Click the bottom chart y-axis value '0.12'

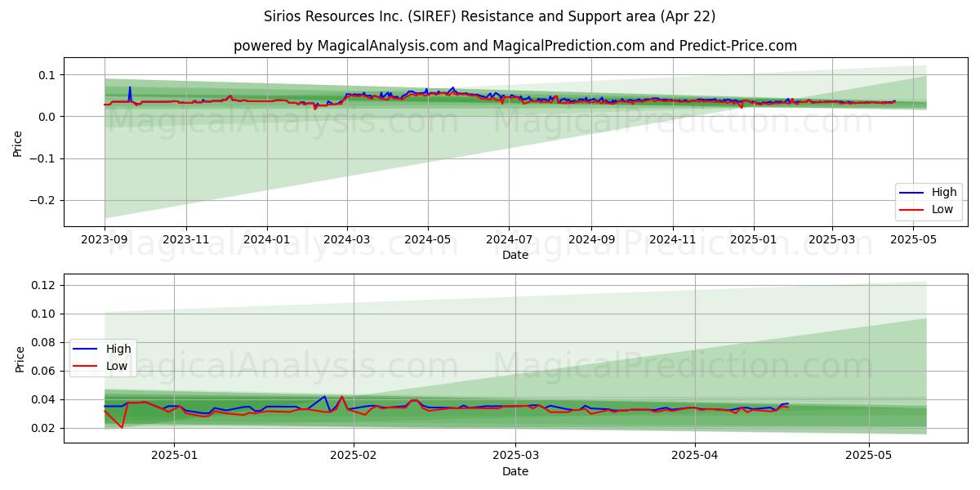pos(44,285)
